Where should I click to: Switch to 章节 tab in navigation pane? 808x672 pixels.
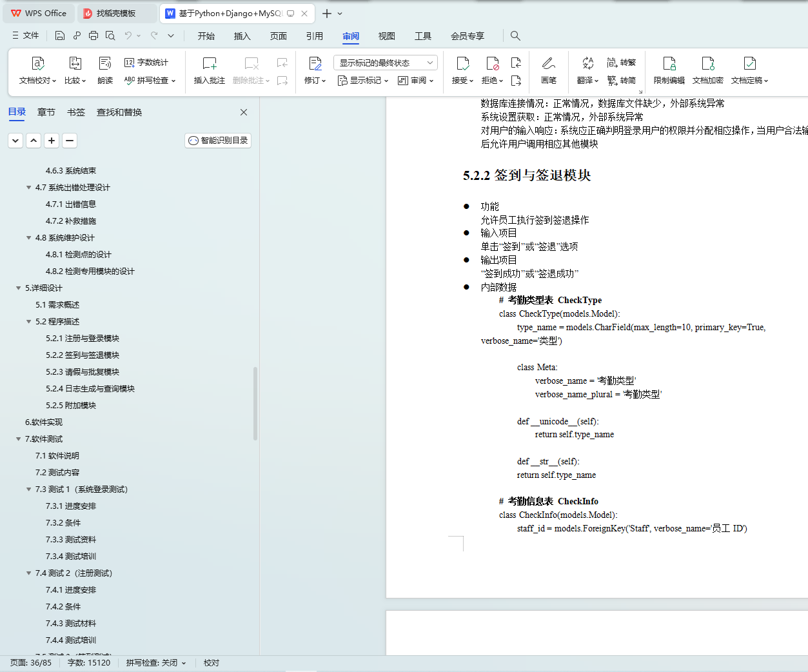[46, 112]
